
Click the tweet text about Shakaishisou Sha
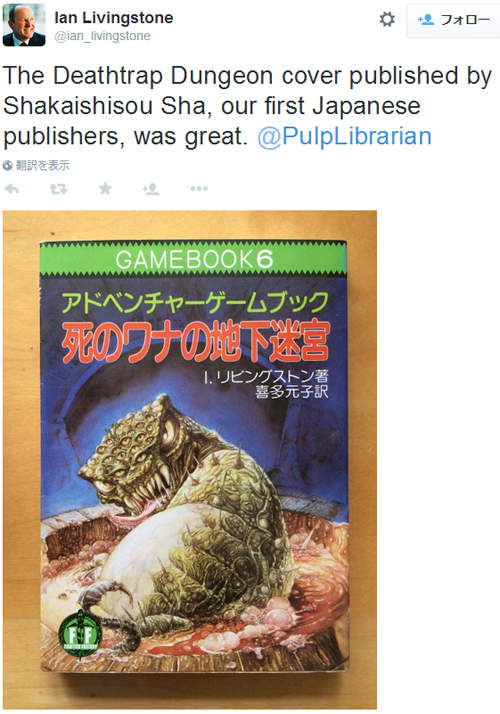pyautogui.click(x=247, y=106)
